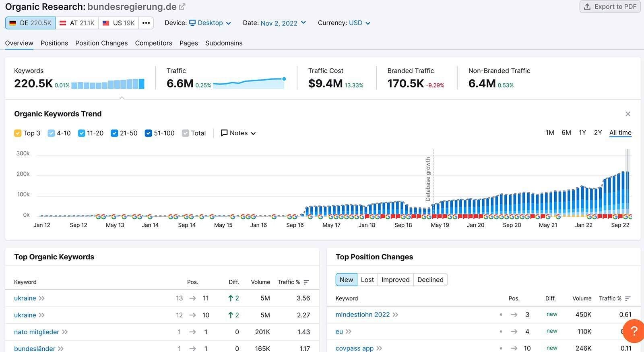Enable the Total checkbox
This screenshot has width=644, height=352.
tap(186, 133)
